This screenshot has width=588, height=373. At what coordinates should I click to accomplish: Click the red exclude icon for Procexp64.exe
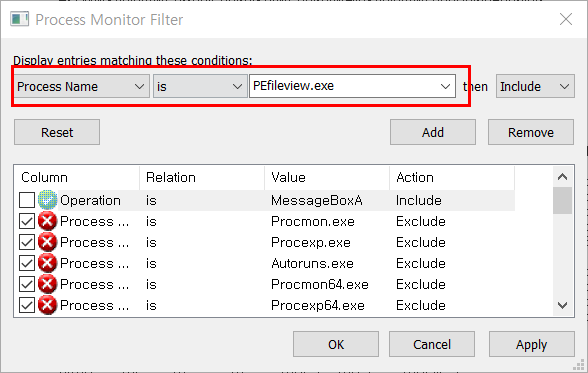click(x=48, y=305)
